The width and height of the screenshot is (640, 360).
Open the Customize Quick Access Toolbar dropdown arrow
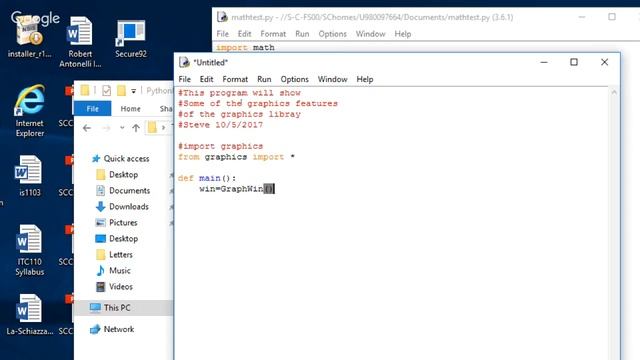[133, 91]
